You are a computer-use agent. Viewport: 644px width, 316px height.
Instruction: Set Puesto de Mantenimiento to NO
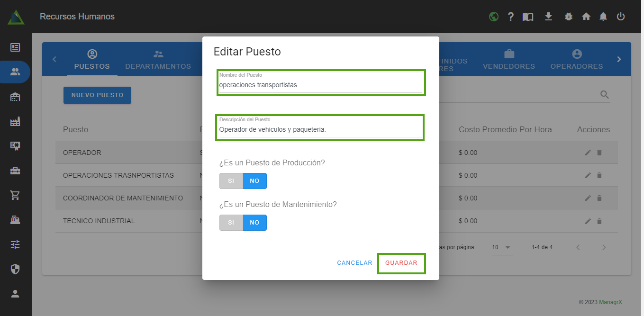pyautogui.click(x=254, y=223)
